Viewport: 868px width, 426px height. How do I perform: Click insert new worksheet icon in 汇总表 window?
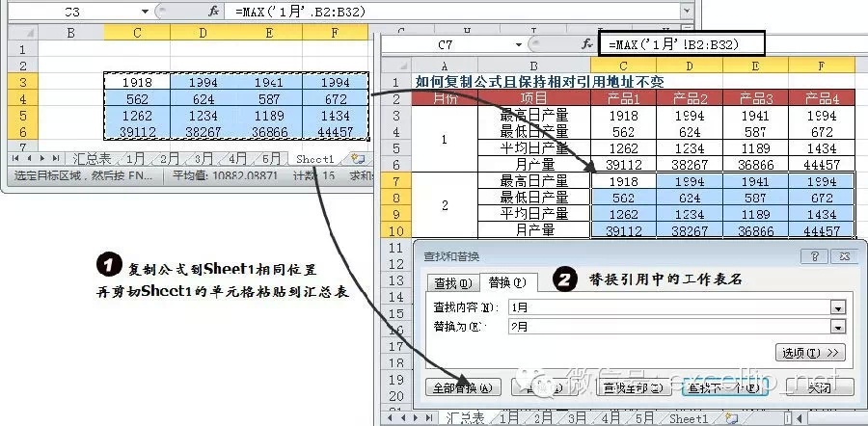click(732, 417)
